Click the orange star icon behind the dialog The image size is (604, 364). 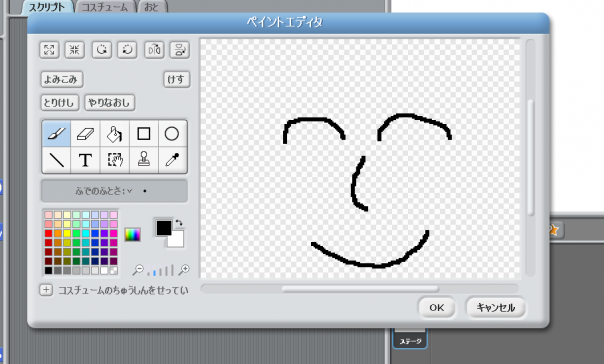click(x=554, y=230)
